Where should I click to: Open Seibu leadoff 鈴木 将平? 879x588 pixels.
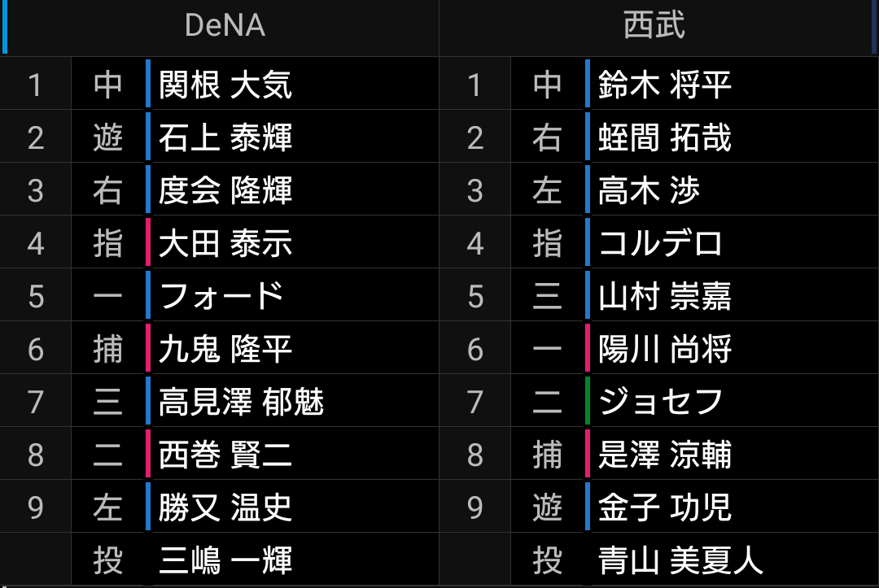(665, 85)
